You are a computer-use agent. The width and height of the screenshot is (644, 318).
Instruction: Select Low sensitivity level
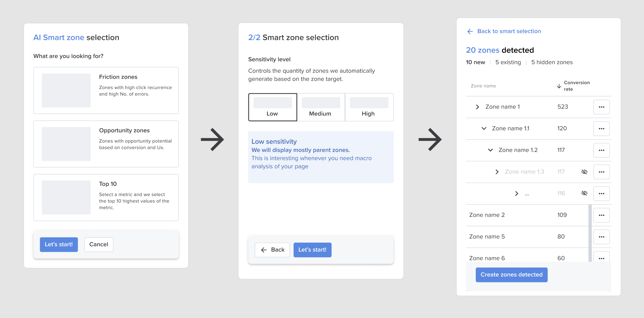click(273, 107)
